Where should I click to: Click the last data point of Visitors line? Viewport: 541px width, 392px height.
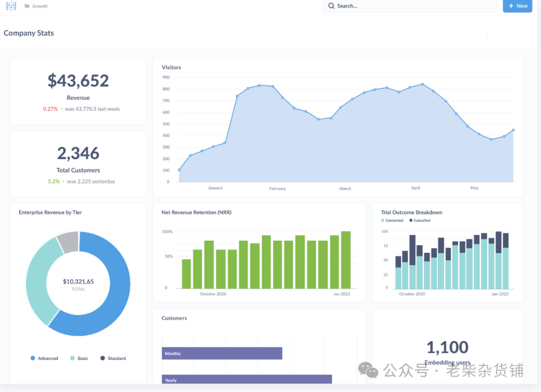pos(513,130)
